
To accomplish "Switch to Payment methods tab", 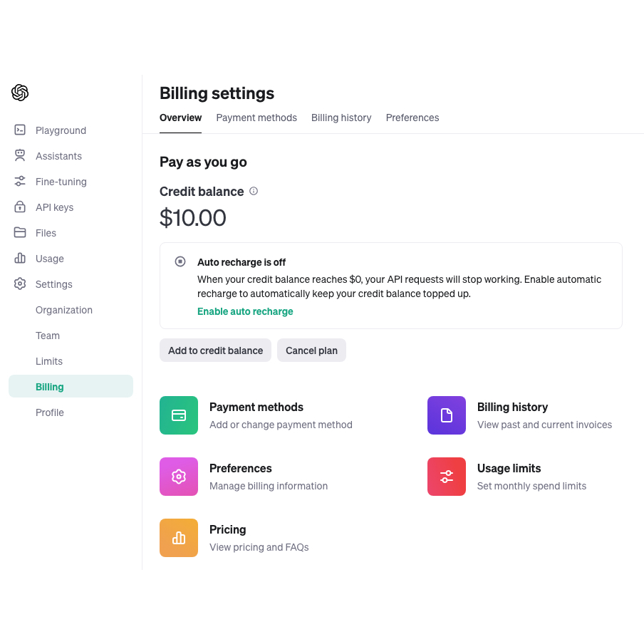I will coord(256,118).
